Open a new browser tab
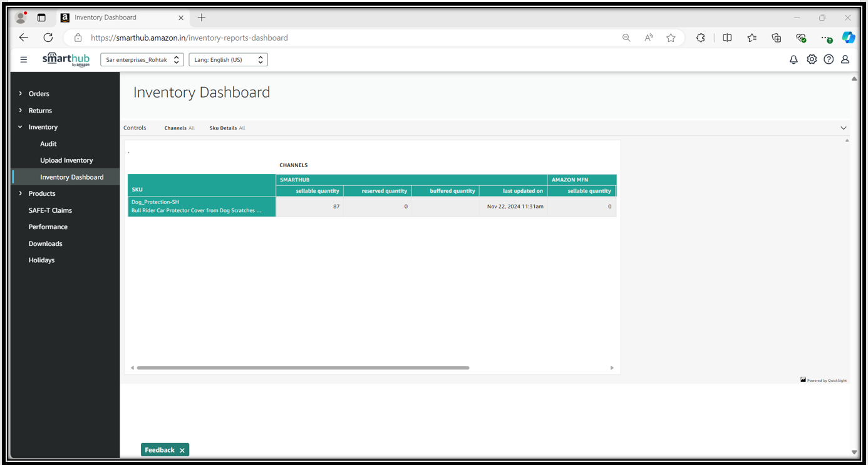 click(x=202, y=18)
